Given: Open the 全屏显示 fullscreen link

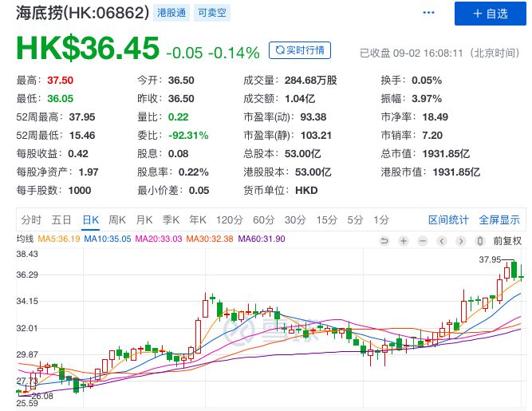Looking at the screenshot, I should [x=499, y=220].
